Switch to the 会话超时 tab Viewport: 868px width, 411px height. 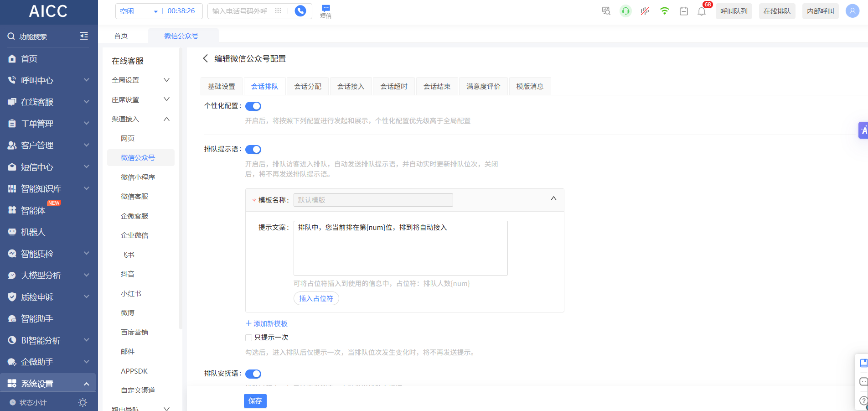[x=394, y=86]
